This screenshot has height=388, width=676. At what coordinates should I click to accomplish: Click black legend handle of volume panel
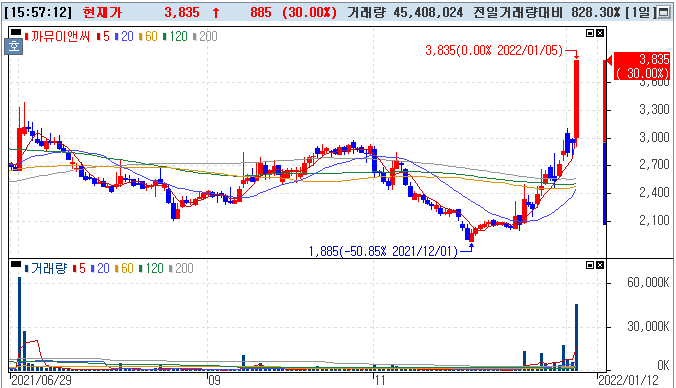click(16, 264)
